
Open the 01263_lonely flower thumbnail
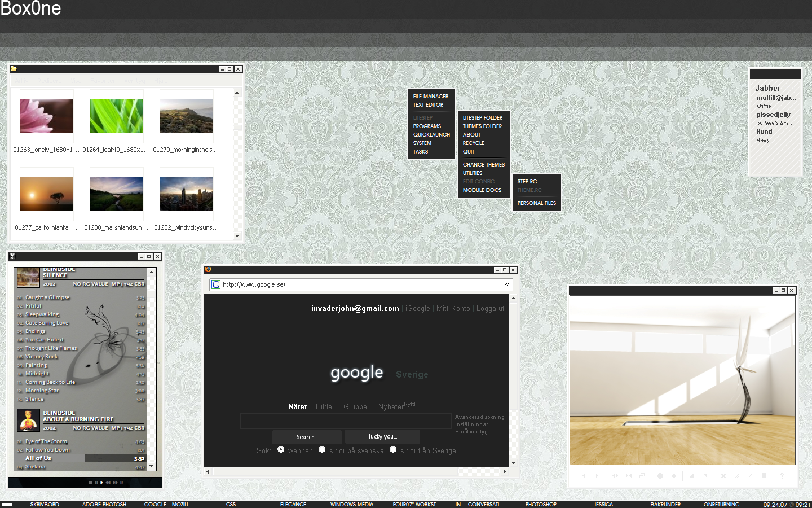47,116
